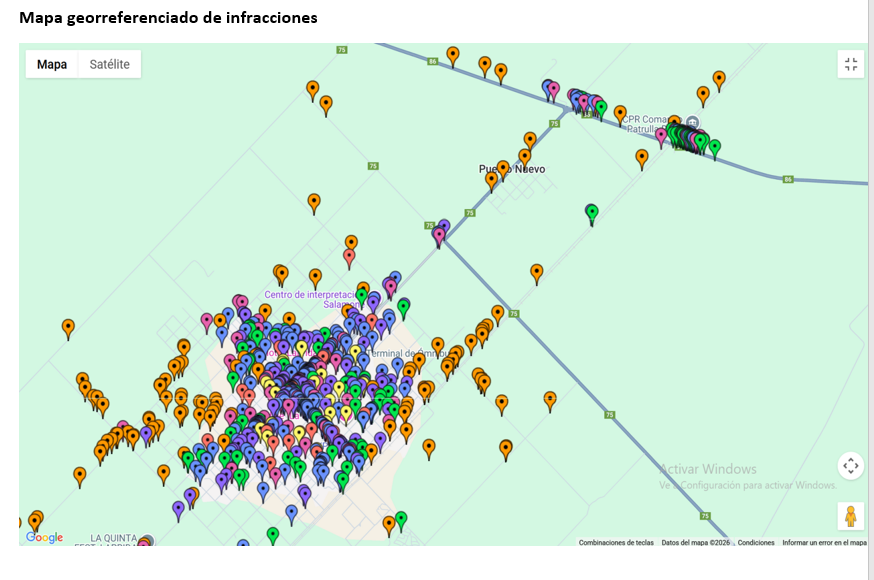Open the Condiciones terms link
Screen dimensions: 874x580
coord(756,543)
